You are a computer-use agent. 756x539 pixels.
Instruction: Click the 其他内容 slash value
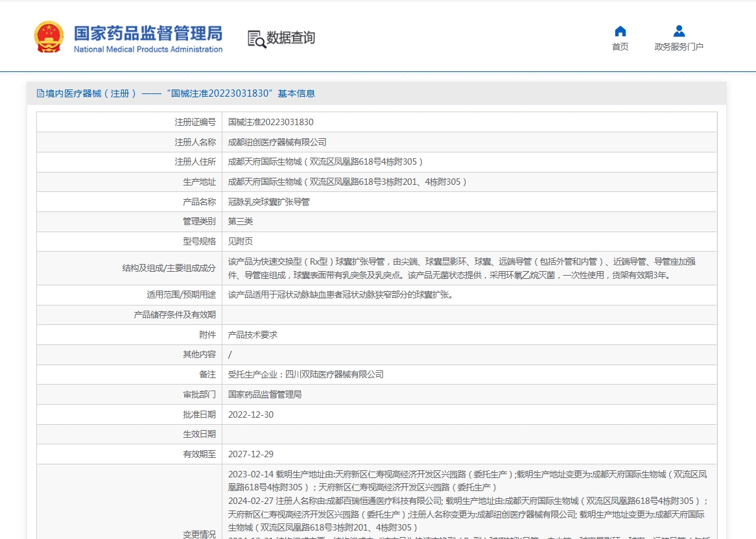tap(230, 355)
